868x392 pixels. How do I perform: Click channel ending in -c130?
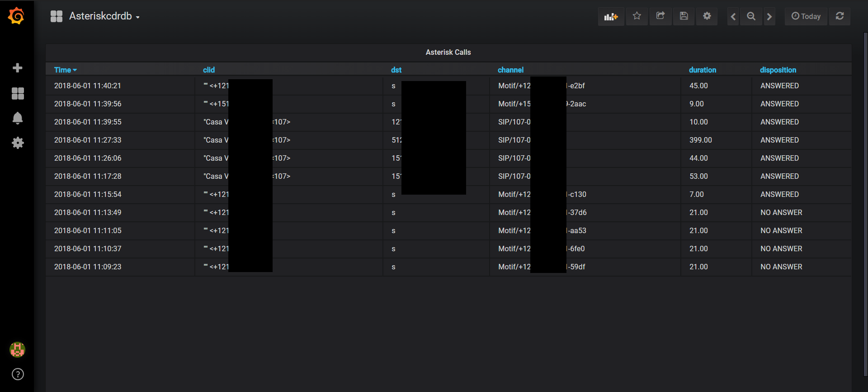(542, 195)
